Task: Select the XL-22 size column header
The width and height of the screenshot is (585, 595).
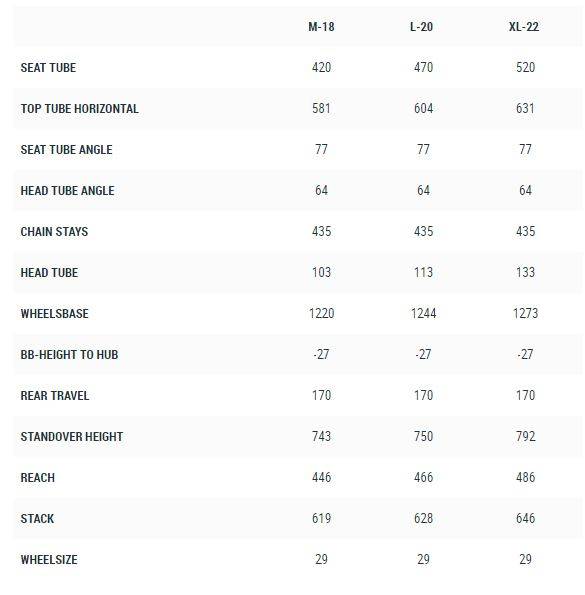Action: (x=524, y=27)
